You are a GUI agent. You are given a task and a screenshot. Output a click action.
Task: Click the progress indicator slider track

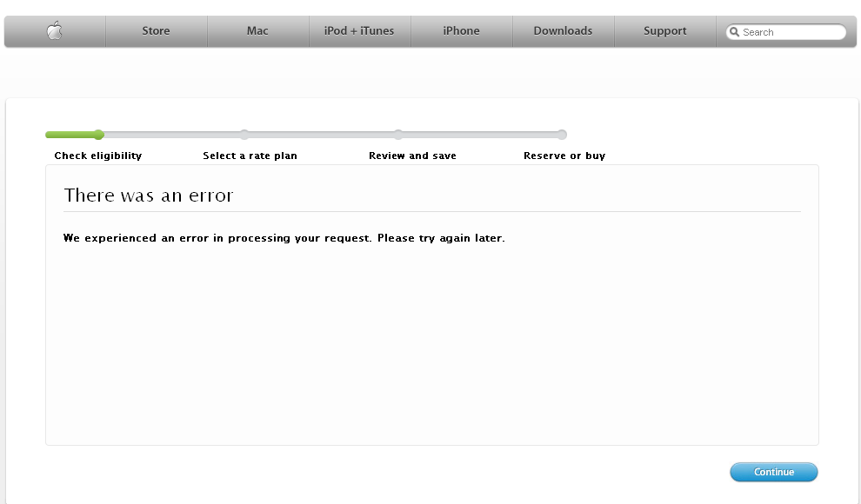point(304,135)
